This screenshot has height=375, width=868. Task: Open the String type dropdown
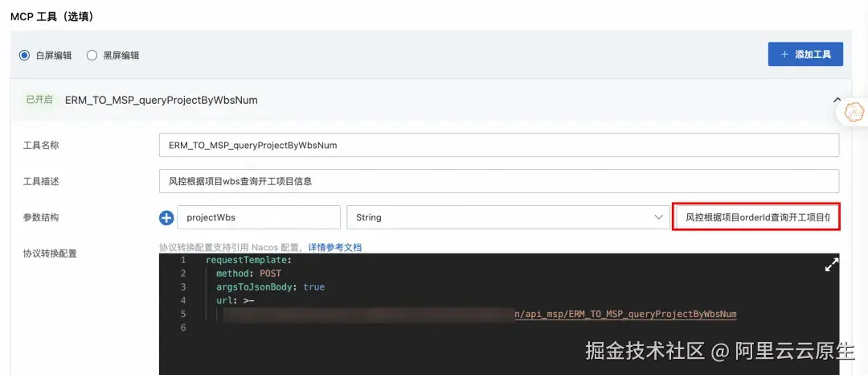(508, 217)
